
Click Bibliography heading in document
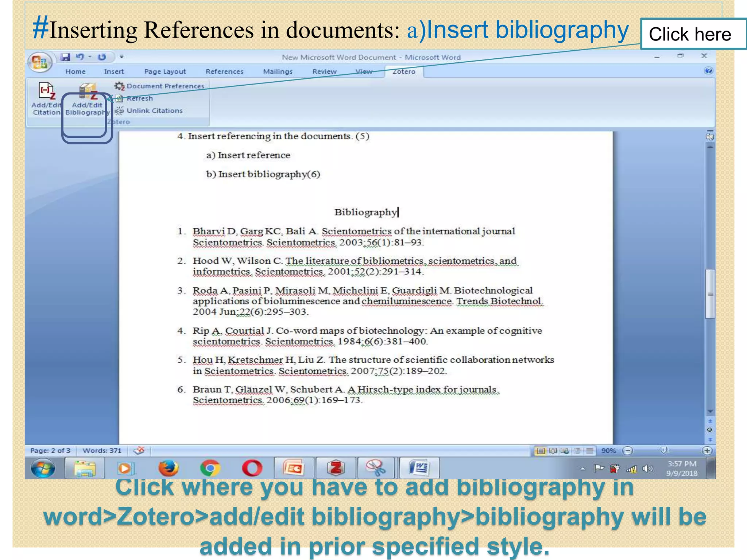click(365, 212)
